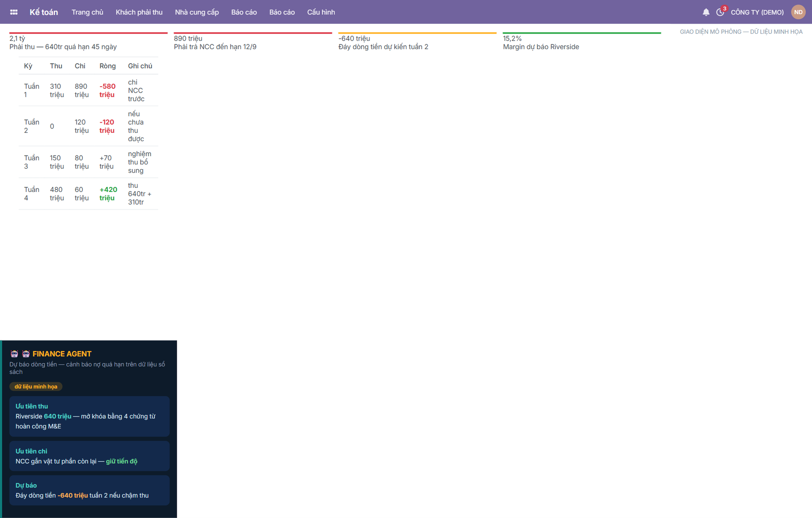The image size is (812, 518).
Task: Click the notification bell icon
Action: (706, 12)
